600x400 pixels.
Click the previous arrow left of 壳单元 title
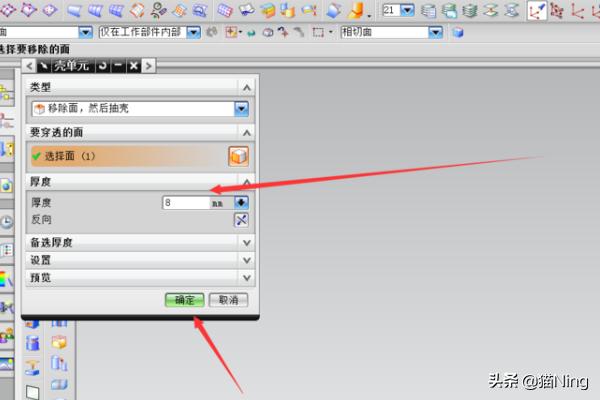click(x=29, y=65)
